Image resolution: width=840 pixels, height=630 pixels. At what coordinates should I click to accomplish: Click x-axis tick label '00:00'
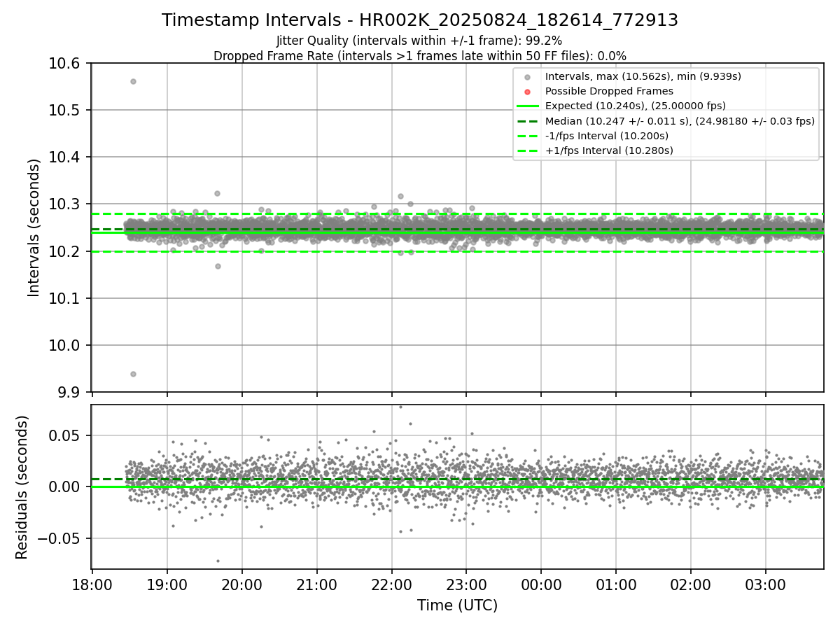[x=541, y=584]
